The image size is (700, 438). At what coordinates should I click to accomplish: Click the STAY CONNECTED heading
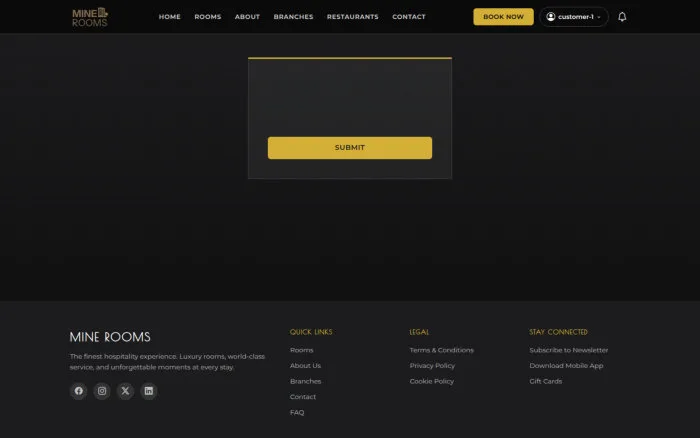click(x=558, y=332)
